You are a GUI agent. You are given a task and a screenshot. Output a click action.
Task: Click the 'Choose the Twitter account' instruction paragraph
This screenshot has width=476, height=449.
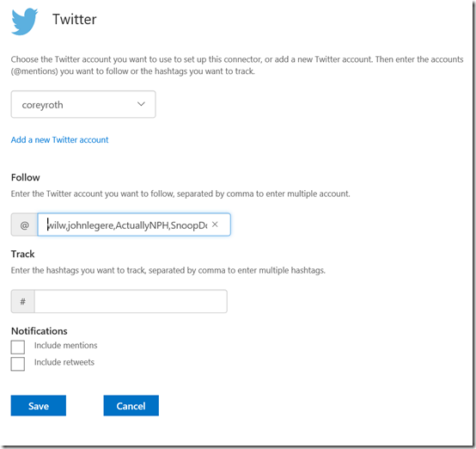237,65
